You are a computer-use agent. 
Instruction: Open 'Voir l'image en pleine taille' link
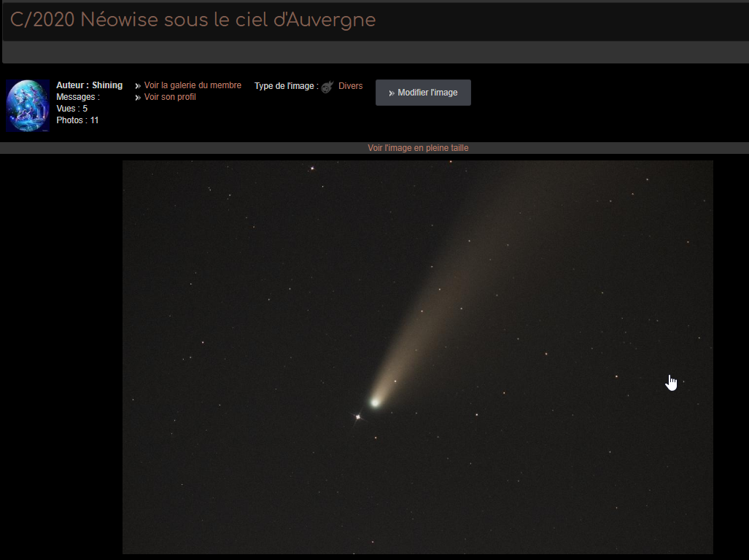(x=418, y=148)
